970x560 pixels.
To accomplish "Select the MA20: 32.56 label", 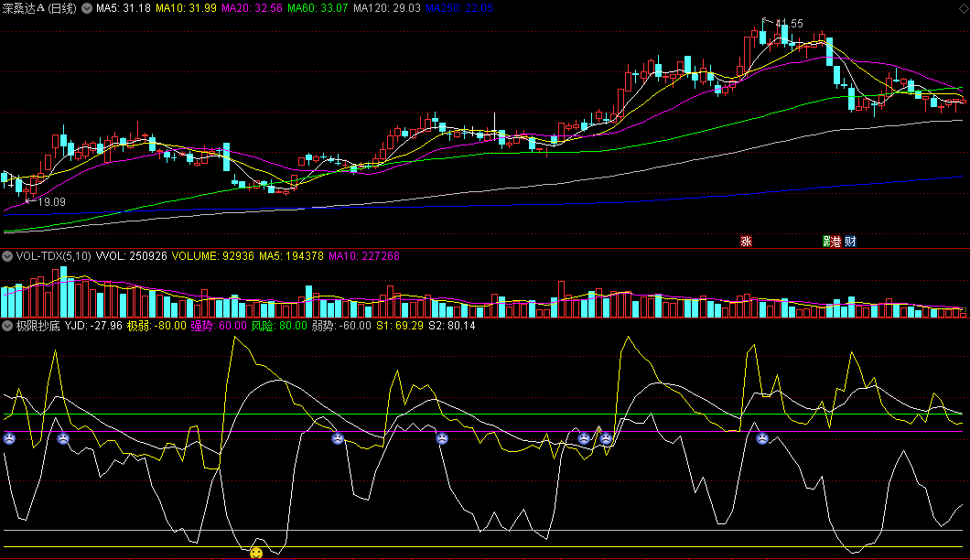I will pos(252,8).
